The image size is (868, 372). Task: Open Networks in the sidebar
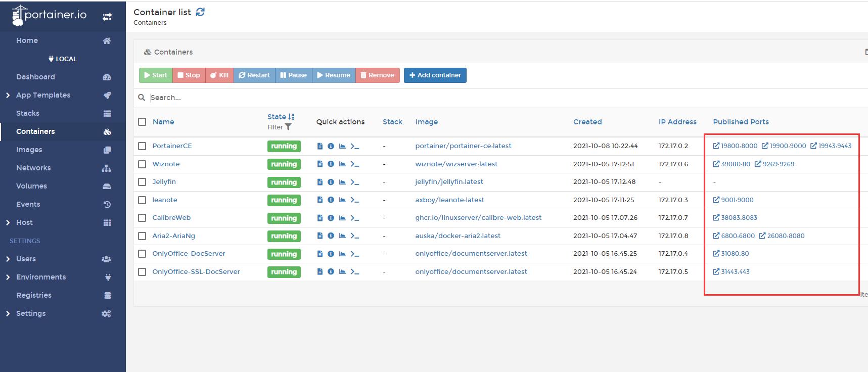(63, 168)
